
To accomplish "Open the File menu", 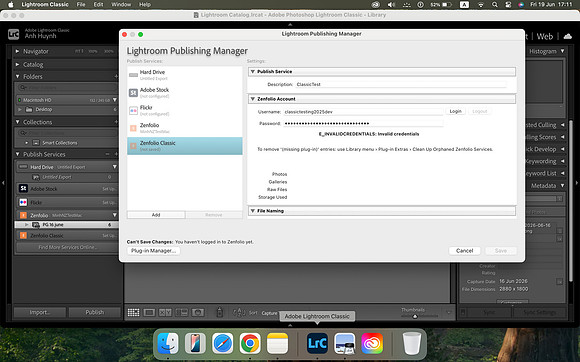I will pos(81,4).
